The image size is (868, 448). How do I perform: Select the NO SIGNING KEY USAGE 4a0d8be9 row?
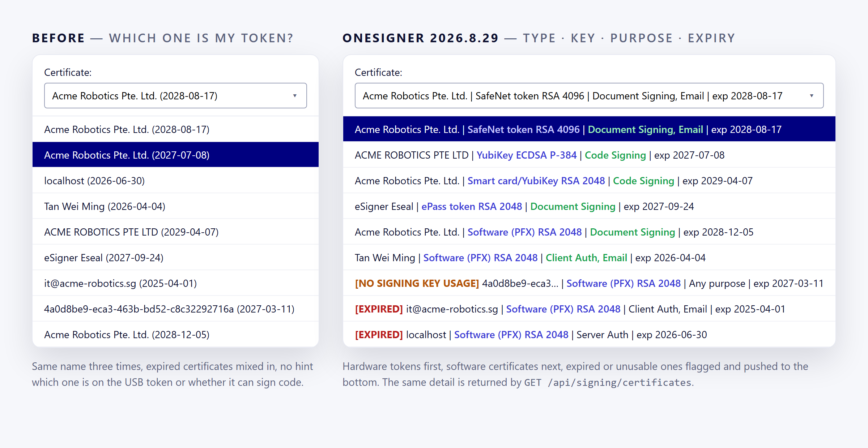[589, 283]
